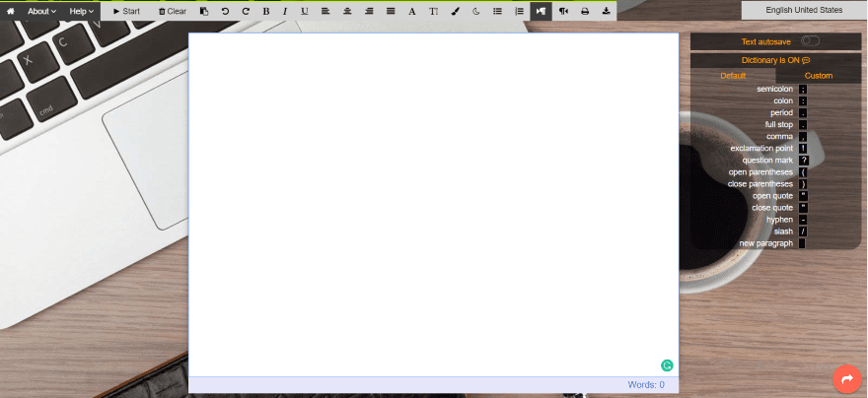Toggle the Text autosave switch
Screen dimensions: 868x398
[810, 41]
